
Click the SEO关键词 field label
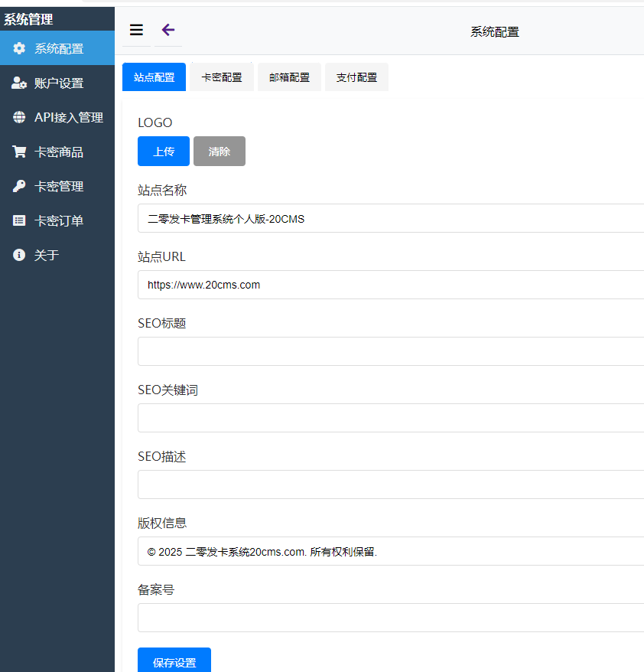[168, 390]
